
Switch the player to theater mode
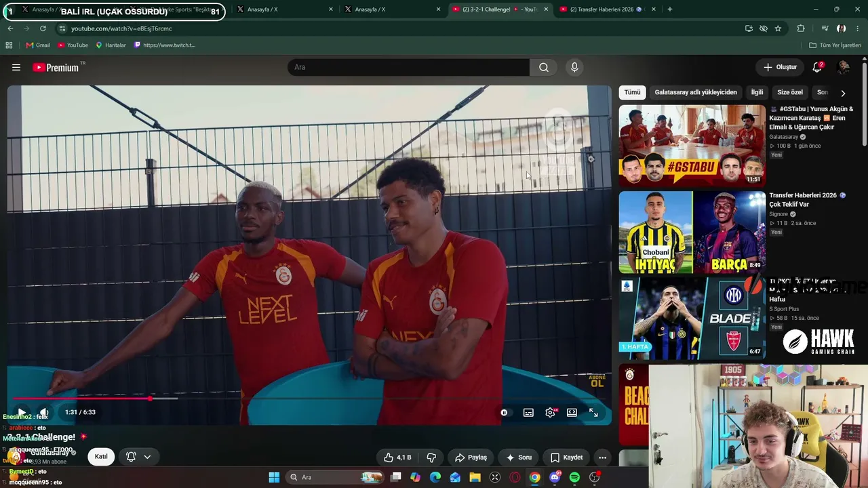[x=572, y=412]
